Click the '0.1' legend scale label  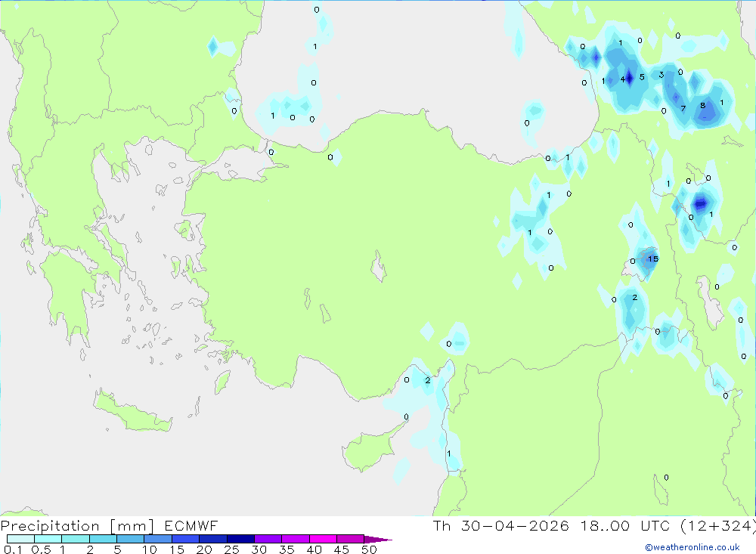13,549
